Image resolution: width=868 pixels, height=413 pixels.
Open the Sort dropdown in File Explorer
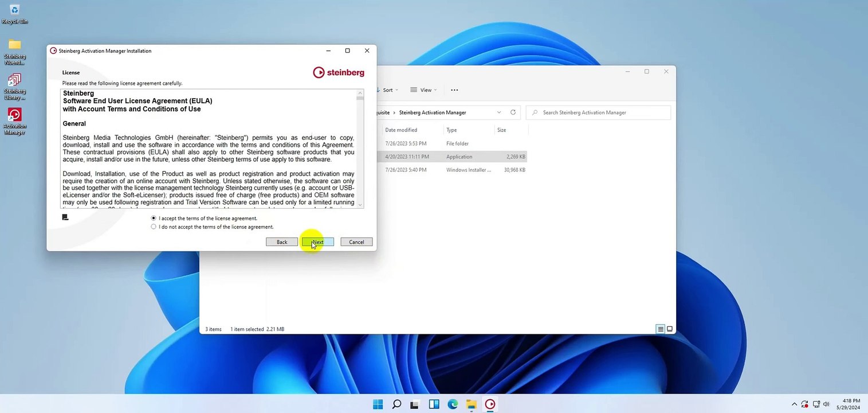point(387,90)
